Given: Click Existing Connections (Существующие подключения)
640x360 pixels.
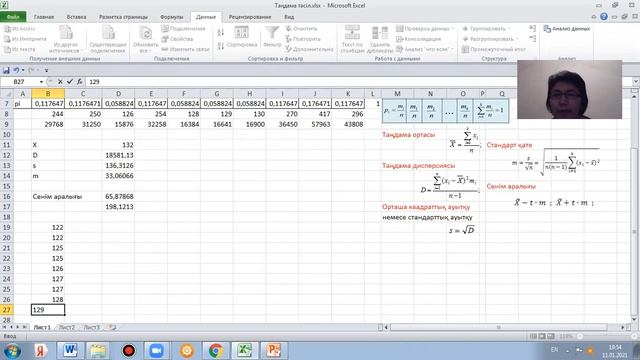Looking at the screenshot, I should (x=108, y=39).
